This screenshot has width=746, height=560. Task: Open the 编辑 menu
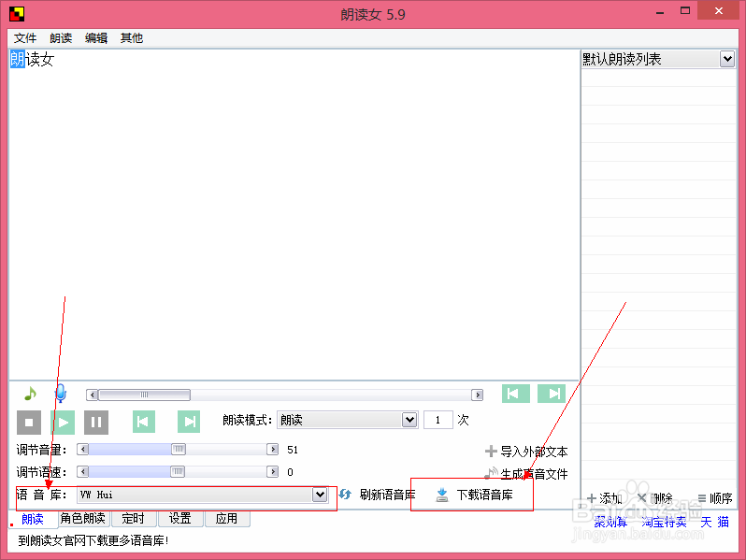tap(96, 38)
